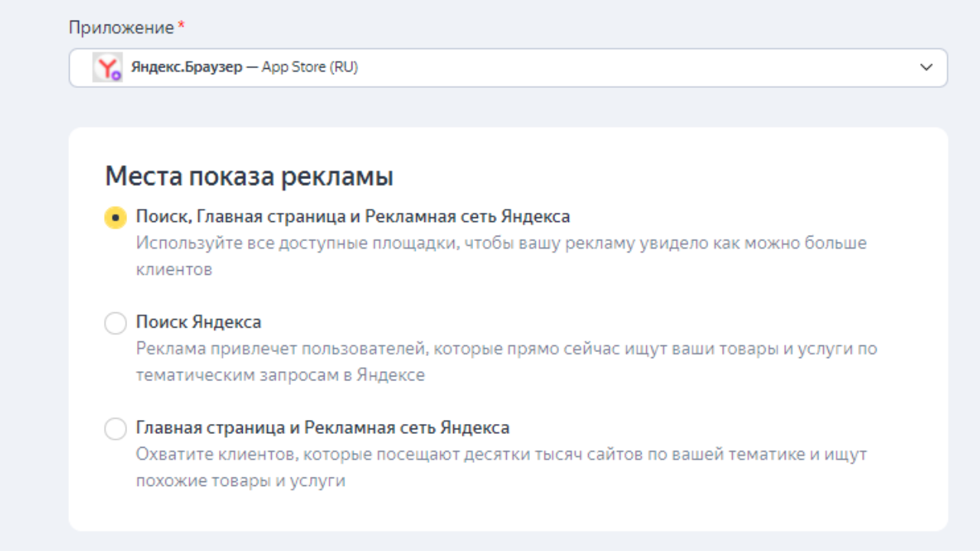Click the Места показа рекламы heading
Image resolution: width=980 pixels, height=551 pixels.
click(x=249, y=177)
